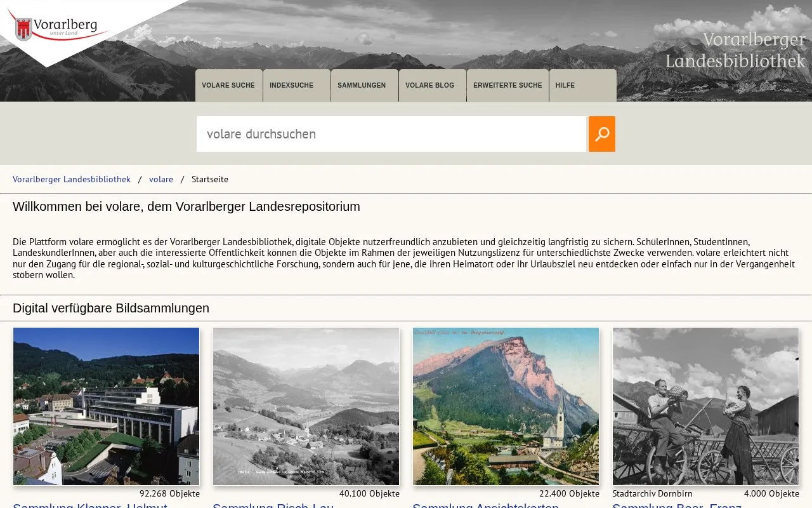The width and height of the screenshot is (812, 508).
Task: Click the 'Digital verfügbare Bildsammlungen' heading
Action: (111, 308)
